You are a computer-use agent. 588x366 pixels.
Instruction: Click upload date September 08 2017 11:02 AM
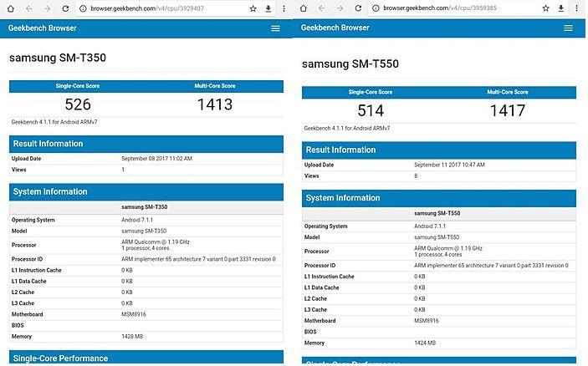coord(156,159)
